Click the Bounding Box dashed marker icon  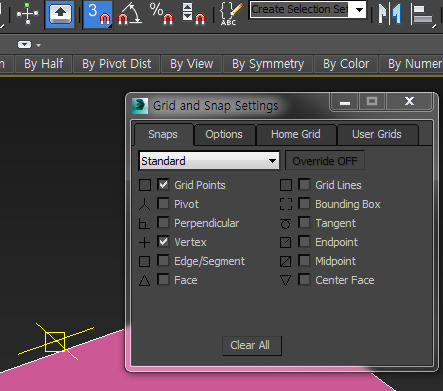point(286,204)
